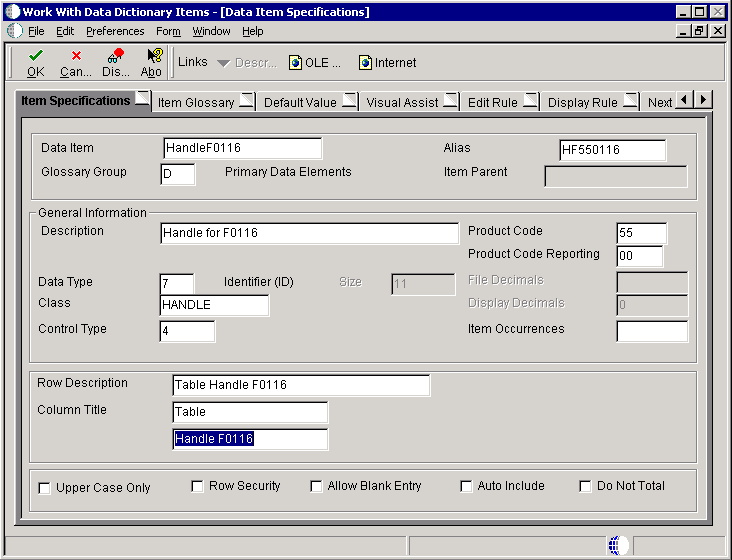Viewport: 732px width, 560px height.
Task: Enable Upper Case Only checkbox
Action: (44, 489)
